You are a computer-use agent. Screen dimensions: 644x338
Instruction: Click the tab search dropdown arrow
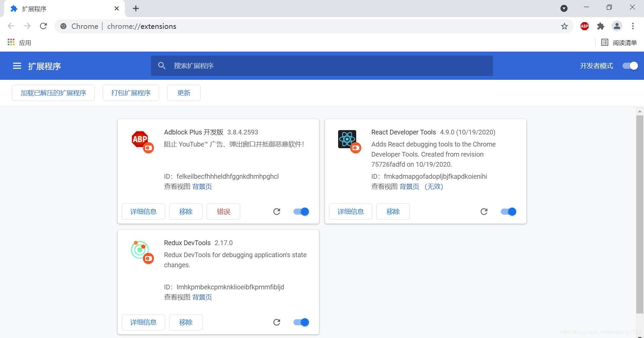coord(564,8)
